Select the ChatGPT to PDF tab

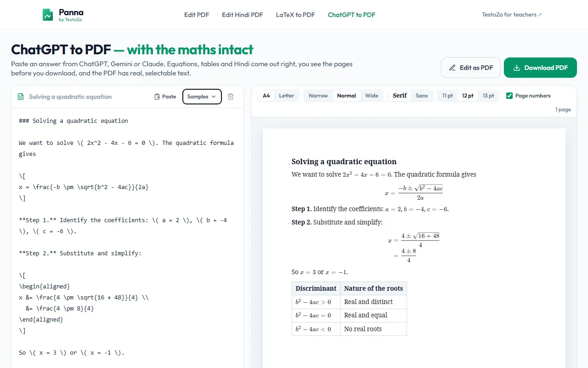tap(351, 15)
